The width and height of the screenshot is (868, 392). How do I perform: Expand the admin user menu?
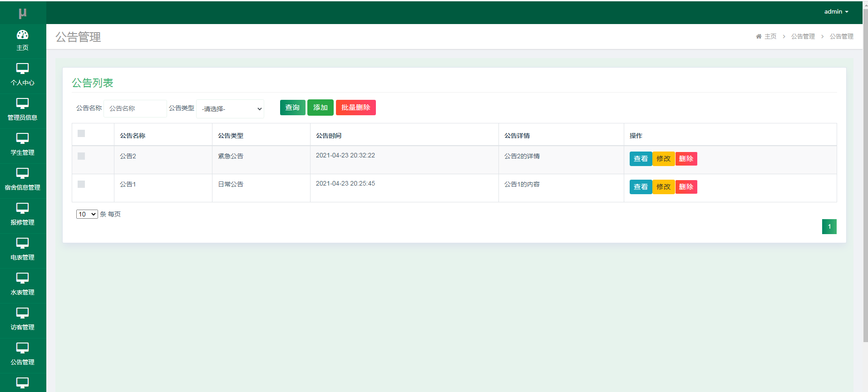click(x=836, y=12)
